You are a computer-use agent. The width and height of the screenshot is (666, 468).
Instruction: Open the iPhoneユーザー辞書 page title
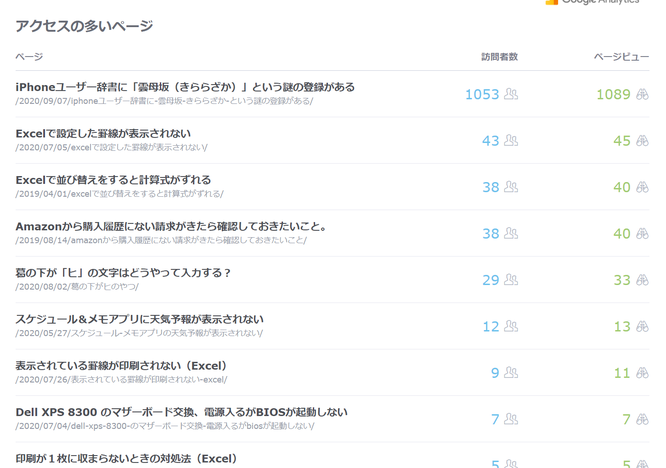pos(185,87)
